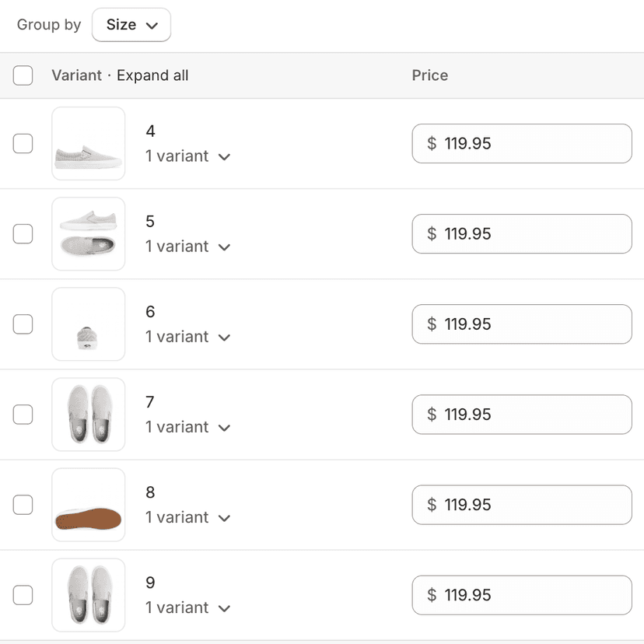Click the Expand all link
Screen dimensions: 644x644
tap(152, 75)
